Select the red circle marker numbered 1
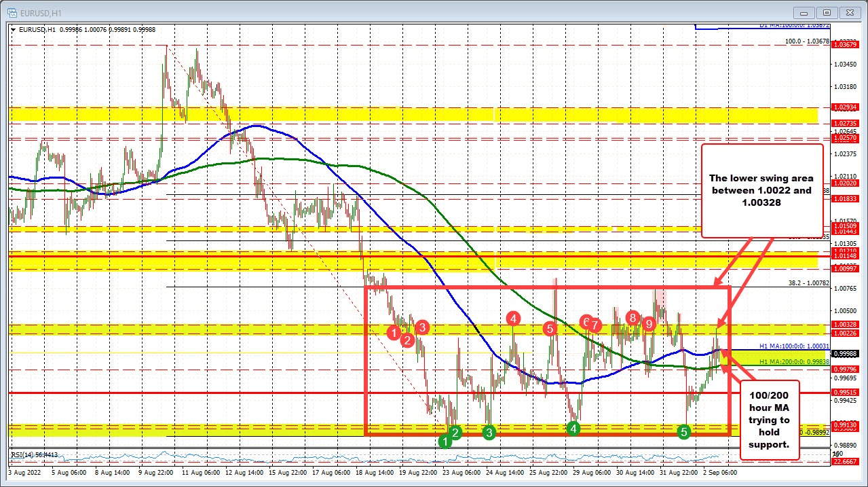The image size is (868, 487). pyautogui.click(x=395, y=333)
